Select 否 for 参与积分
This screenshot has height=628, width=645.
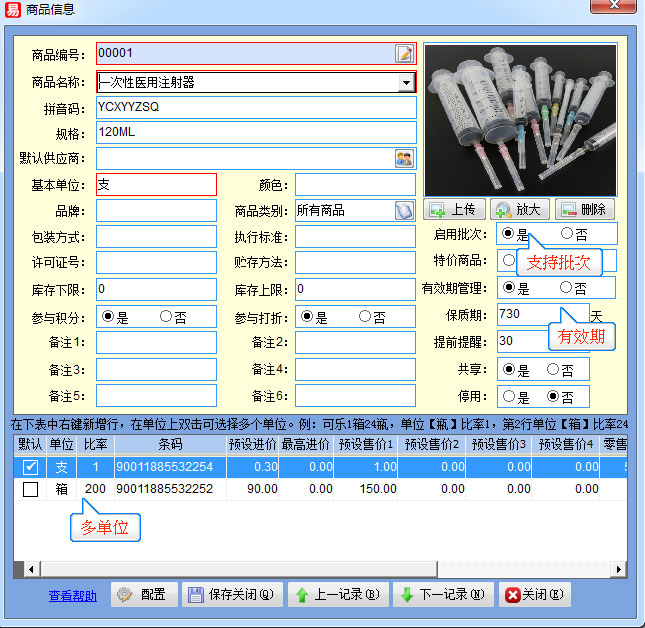(166, 316)
